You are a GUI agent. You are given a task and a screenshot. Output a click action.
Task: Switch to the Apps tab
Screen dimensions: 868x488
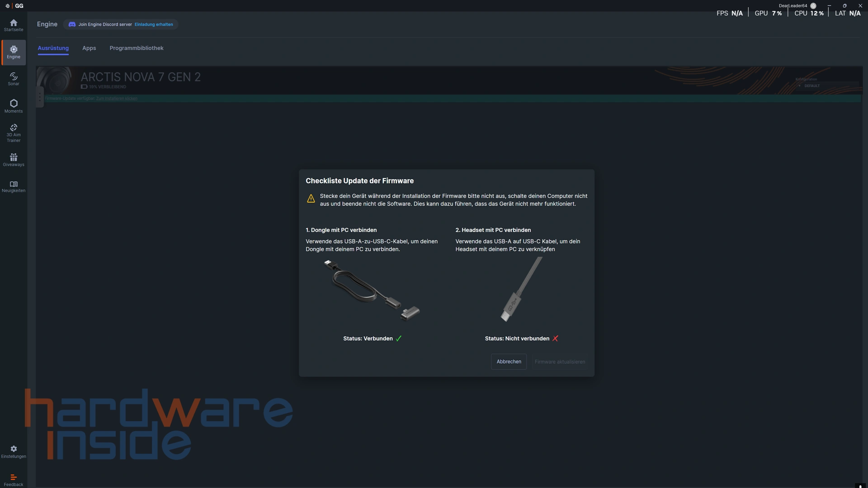pos(89,48)
